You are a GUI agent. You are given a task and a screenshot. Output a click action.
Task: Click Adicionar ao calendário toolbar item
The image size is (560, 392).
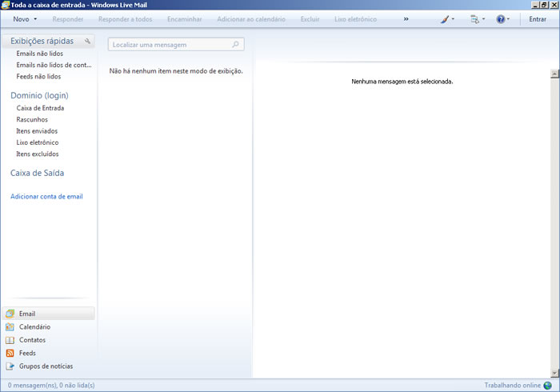click(x=251, y=19)
